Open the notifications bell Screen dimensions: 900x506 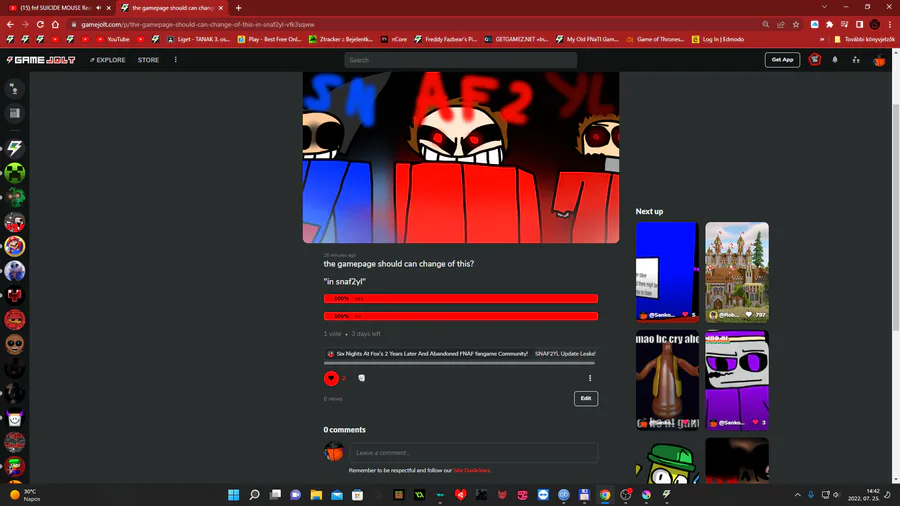pos(835,60)
